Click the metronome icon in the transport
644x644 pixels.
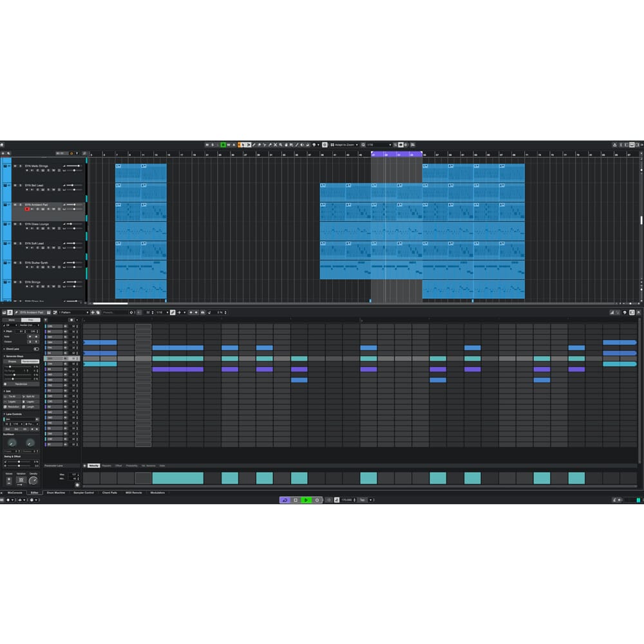point(337,500)
